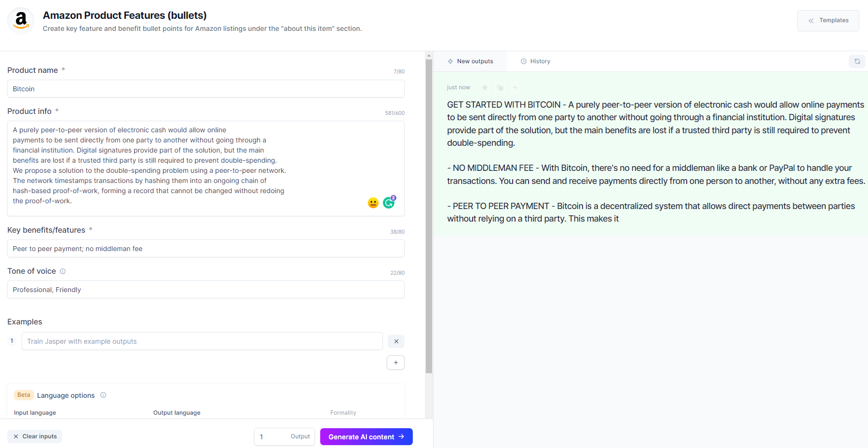
Task: Click the Beta badge
Action: 24,395
